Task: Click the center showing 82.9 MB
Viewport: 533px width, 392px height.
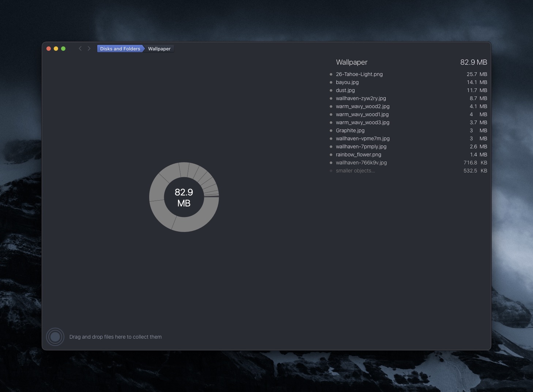Action: [184, 197]
